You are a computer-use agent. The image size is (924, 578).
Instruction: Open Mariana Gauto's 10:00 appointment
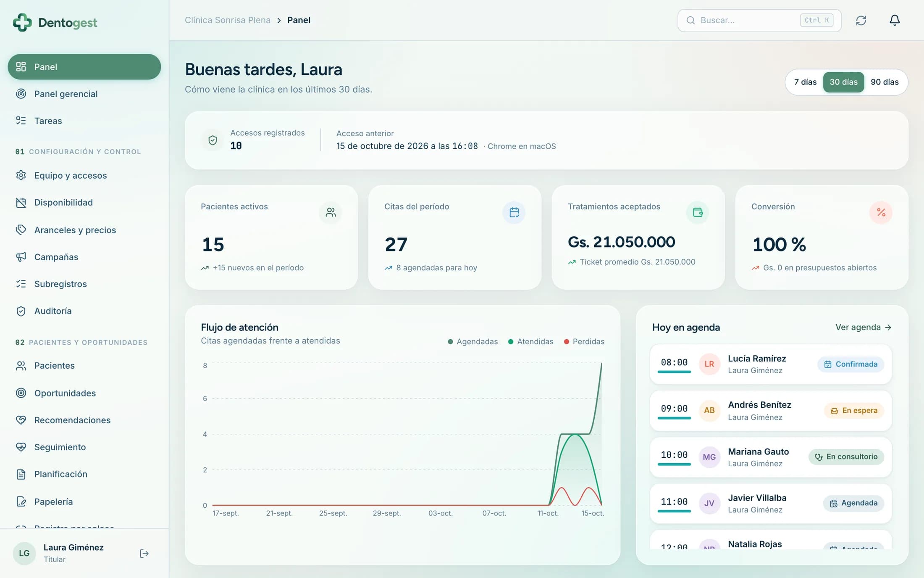coord(771,457)
